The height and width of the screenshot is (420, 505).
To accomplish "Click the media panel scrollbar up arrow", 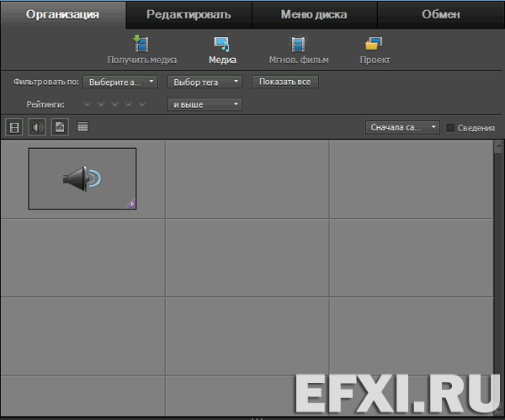I will coord(499,146).
